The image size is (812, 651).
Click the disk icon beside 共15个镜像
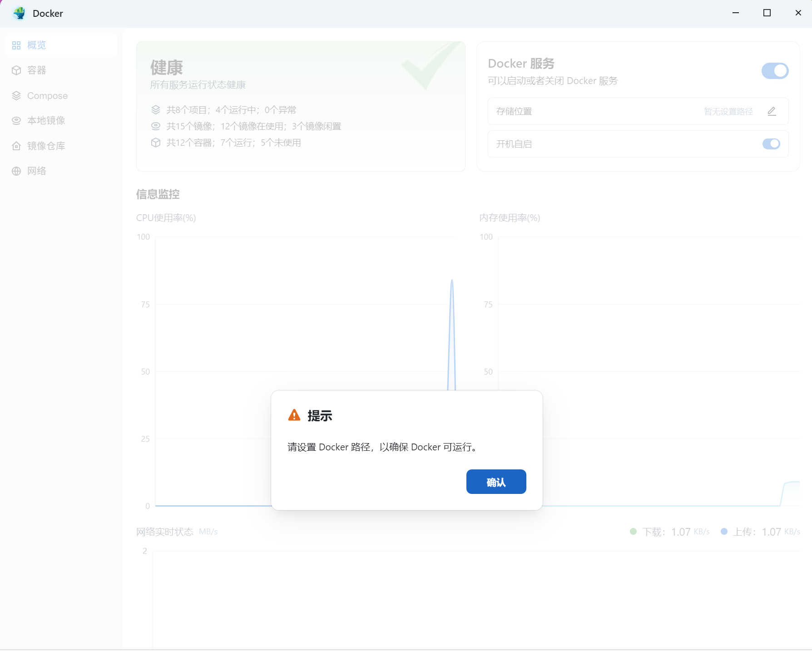coord(156,126)
